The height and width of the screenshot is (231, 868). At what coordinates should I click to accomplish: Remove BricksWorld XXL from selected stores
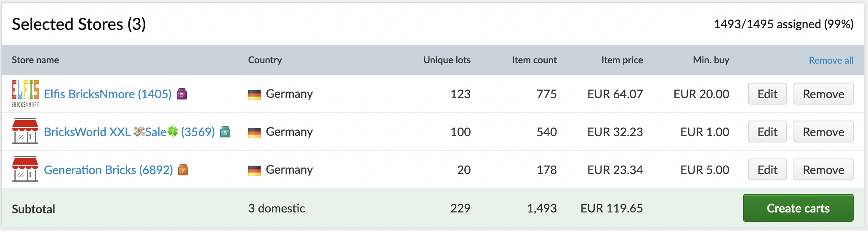[x=823, y=132]
